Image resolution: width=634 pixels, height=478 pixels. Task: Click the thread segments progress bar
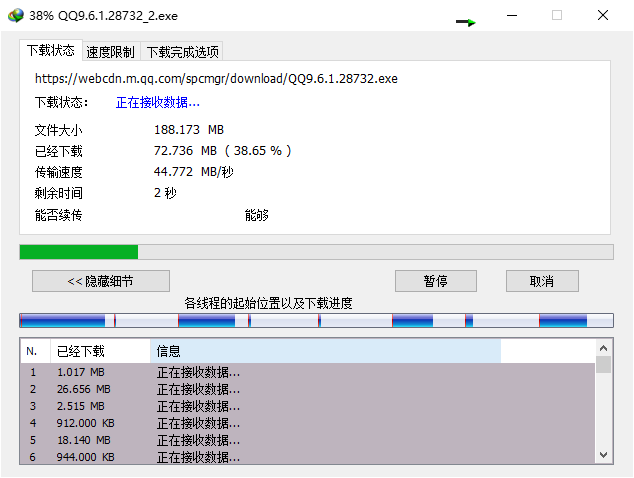pos(316,321)
